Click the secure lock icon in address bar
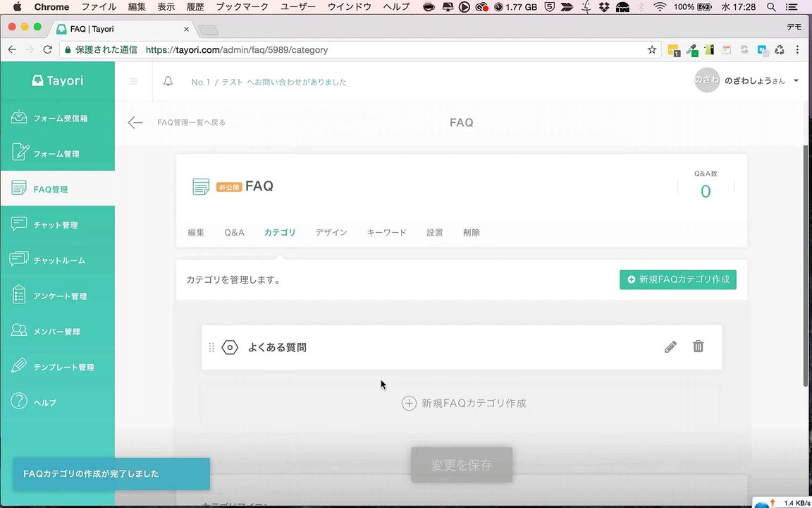This screenshot has width=812, height=508. tap(68, 50)
